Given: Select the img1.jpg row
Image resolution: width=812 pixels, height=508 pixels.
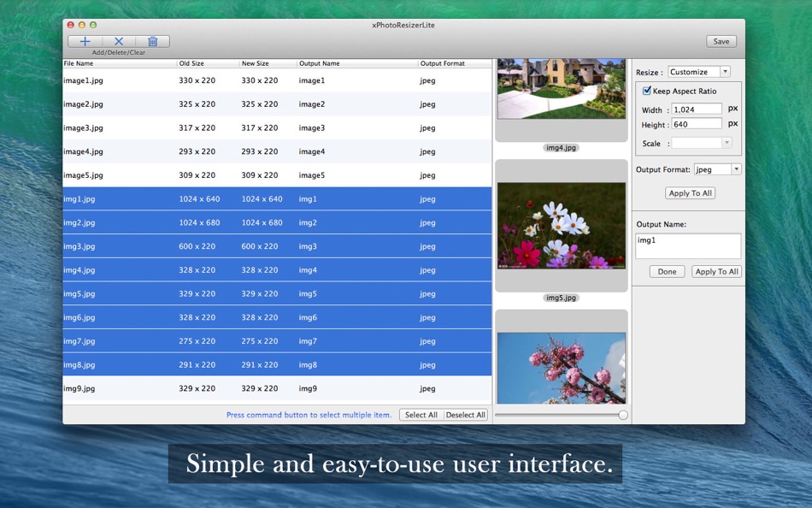Looking at the screenshot, I should point(277,199).
